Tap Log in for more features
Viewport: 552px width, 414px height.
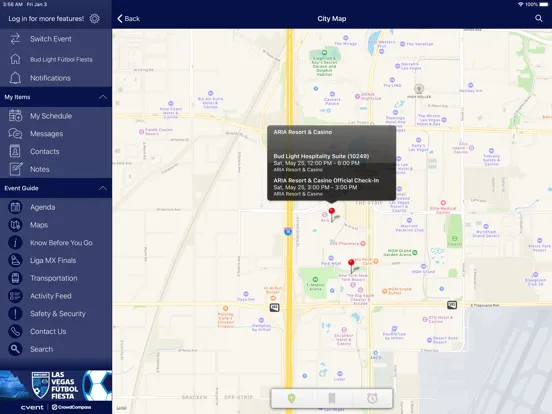click(46, 19)
